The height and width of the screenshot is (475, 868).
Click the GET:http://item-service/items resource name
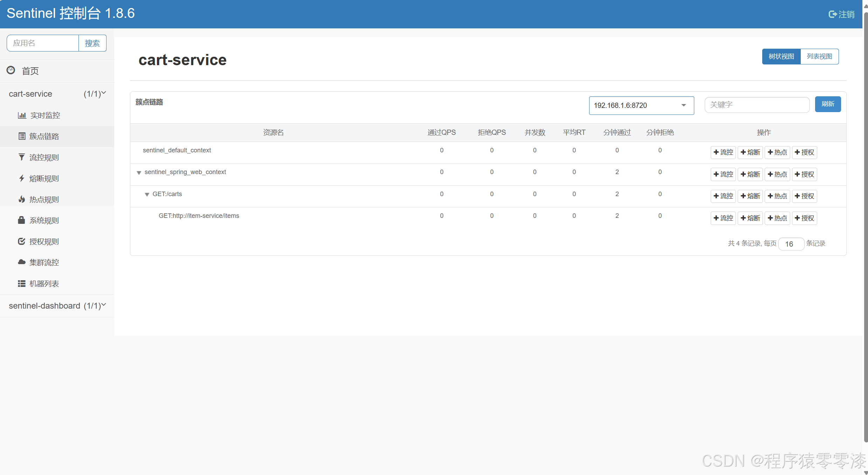pos(199,216)
